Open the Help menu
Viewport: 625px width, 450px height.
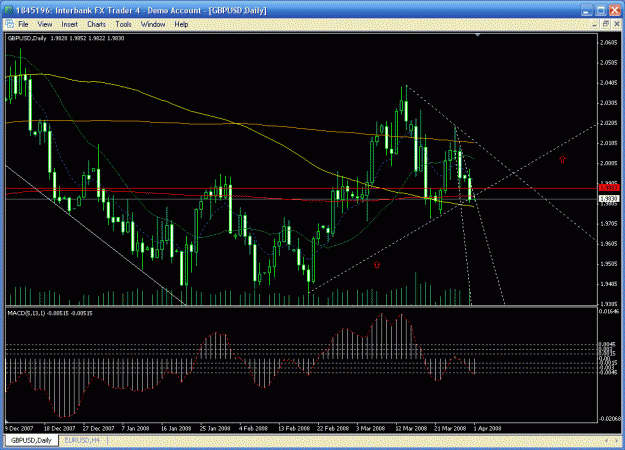(181, 24)
